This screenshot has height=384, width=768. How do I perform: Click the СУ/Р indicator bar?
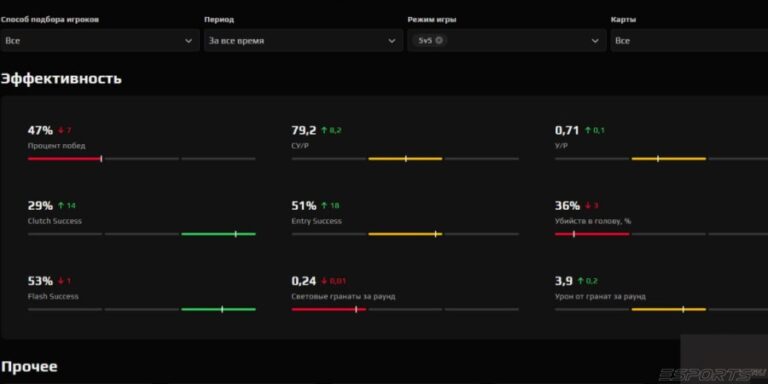[405, 159]
